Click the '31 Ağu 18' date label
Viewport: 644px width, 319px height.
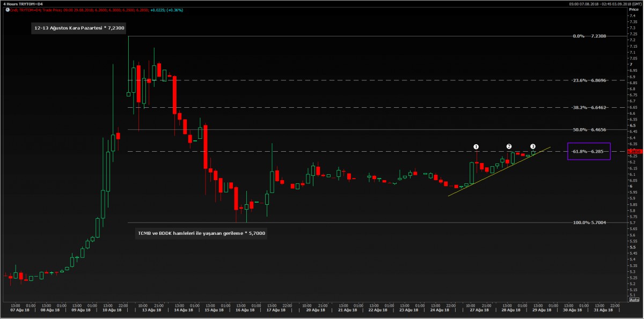pyautogui.click(x=603, y=310)
